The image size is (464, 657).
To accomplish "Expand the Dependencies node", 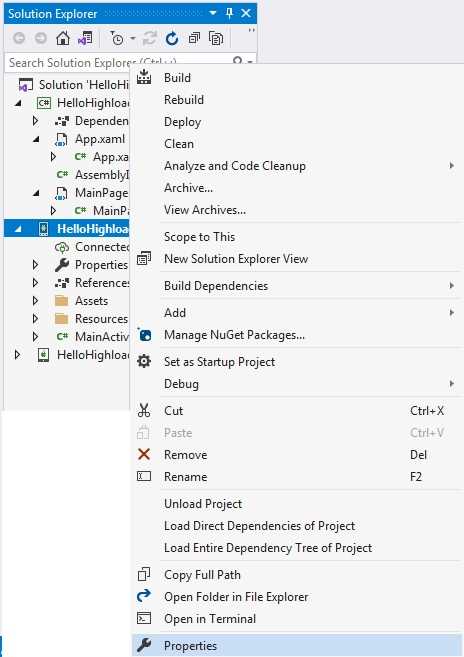I will [x=36, y=121].
